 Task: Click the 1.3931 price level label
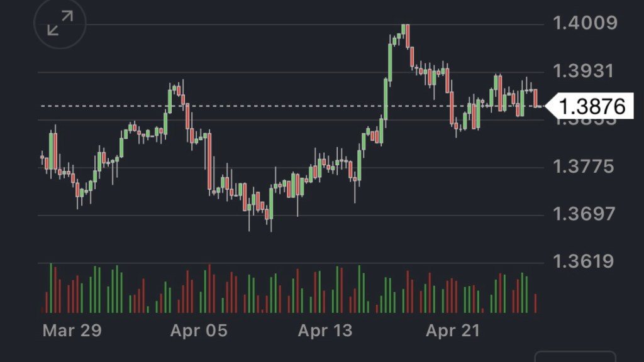point(583,71)
